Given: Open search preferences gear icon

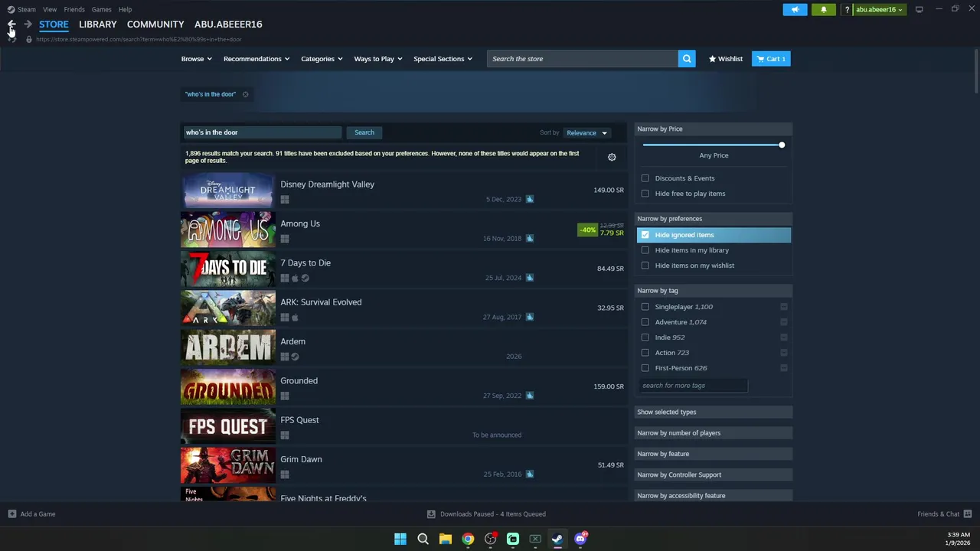Looking at the screenshot, I should pos(612,157).
